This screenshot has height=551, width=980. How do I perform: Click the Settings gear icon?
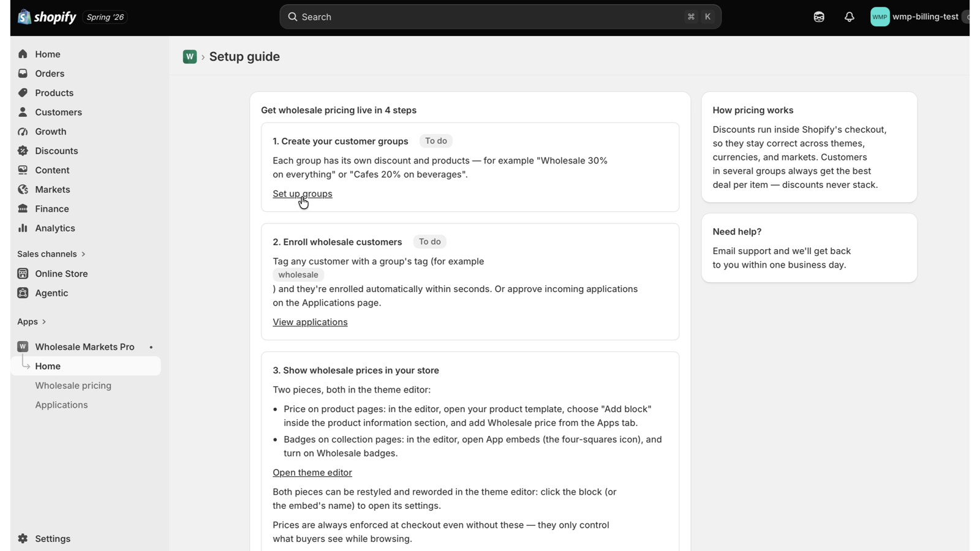pyautogui.click(x=23, y=539)
